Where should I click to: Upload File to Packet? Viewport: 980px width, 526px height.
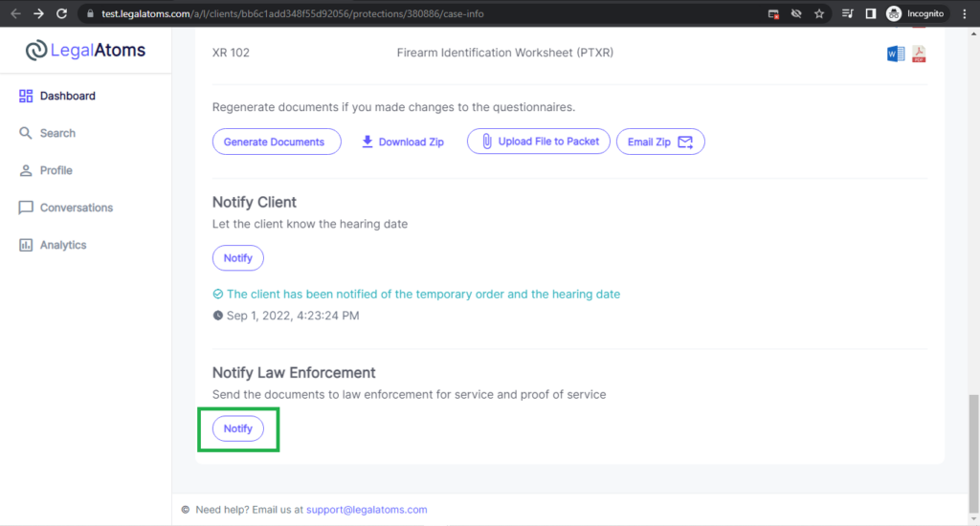tap(538, 142)
